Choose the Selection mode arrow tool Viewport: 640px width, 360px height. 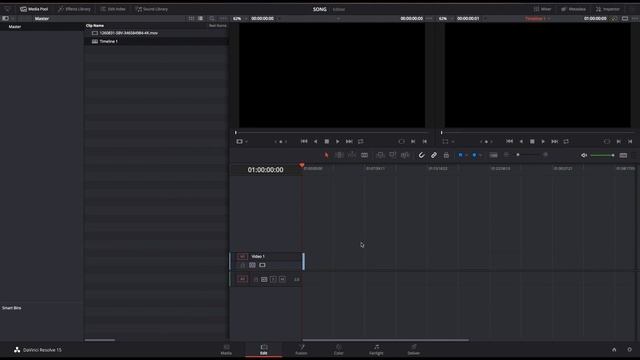327,155
